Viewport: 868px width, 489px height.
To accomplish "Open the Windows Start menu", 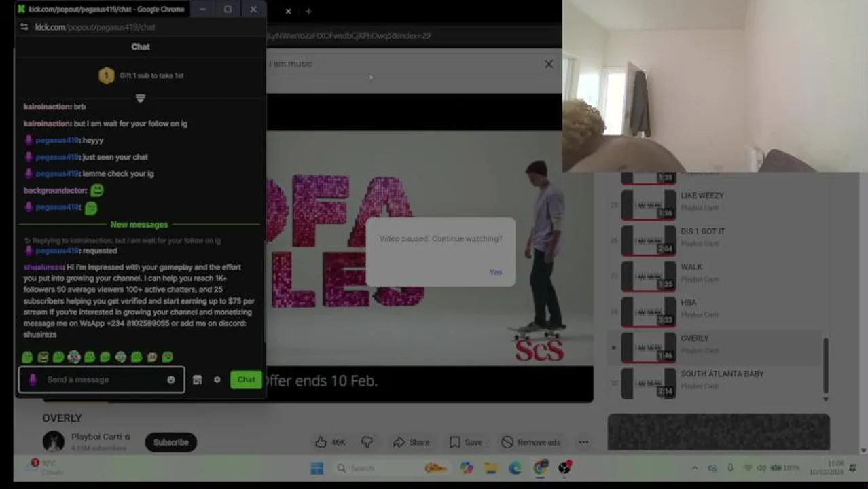I will [x=317, y=468].
